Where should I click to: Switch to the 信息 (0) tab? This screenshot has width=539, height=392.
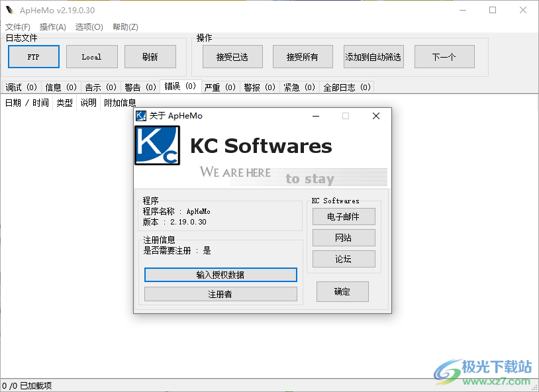tap(61, 87)
